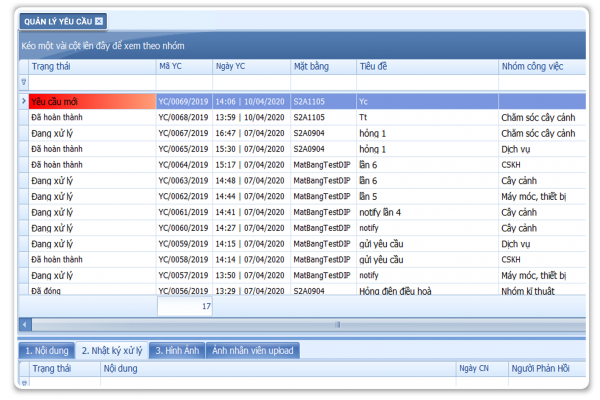600x400 pixels.
Task: Switch to the 3. Hình Ảnh tab
Action: click(x=177, y=350)
